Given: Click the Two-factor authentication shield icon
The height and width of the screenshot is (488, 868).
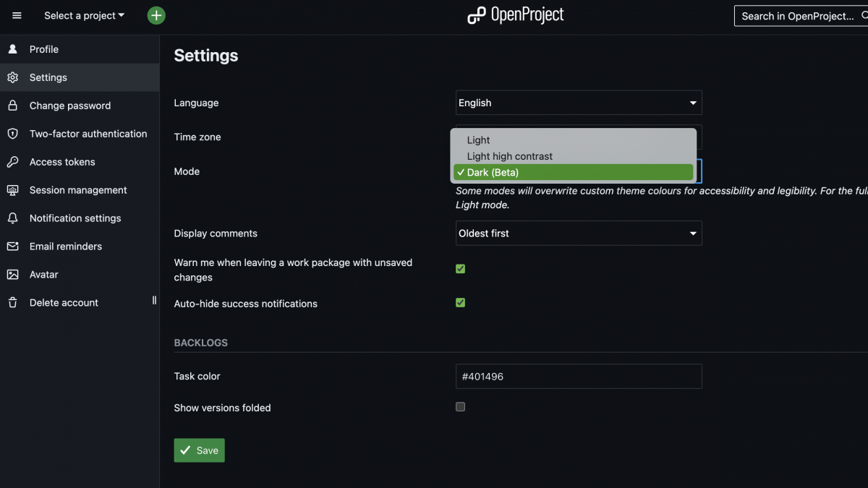Looking at the screenshot, I should point(12,134).
